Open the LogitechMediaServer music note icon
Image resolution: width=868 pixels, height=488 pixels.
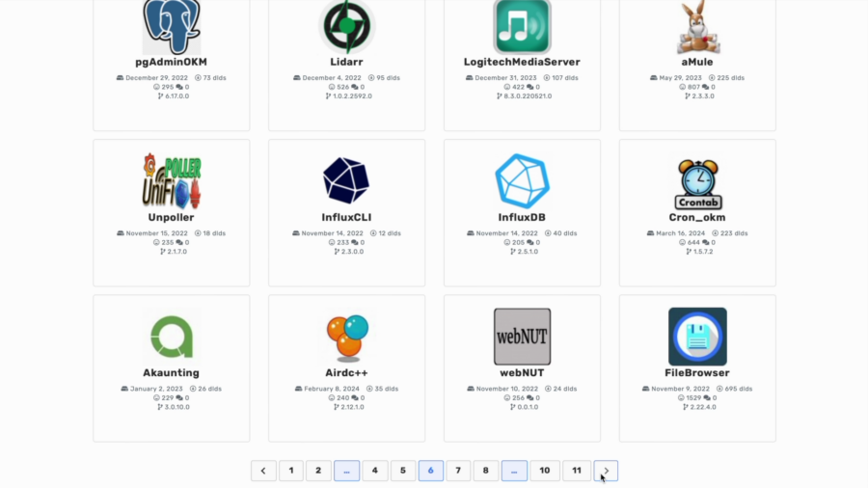[x=522, y=27]
